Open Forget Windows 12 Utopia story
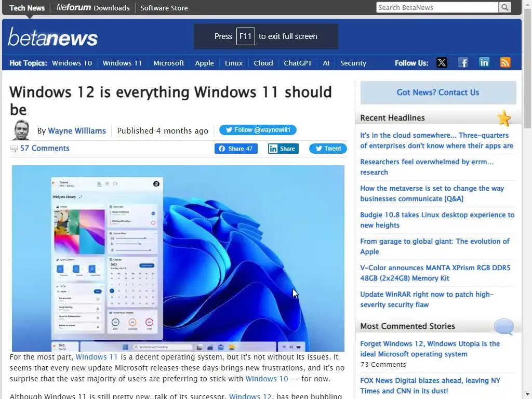 point(430,349)
